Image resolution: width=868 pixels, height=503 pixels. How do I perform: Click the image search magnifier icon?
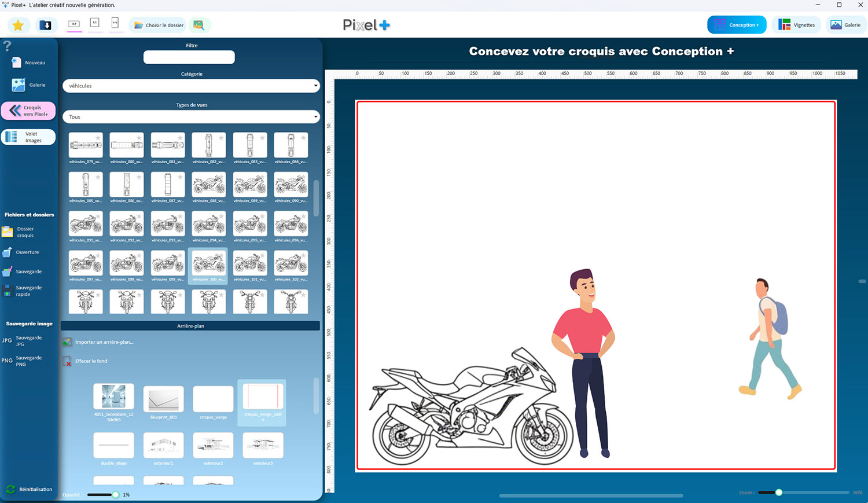[198, 25]
